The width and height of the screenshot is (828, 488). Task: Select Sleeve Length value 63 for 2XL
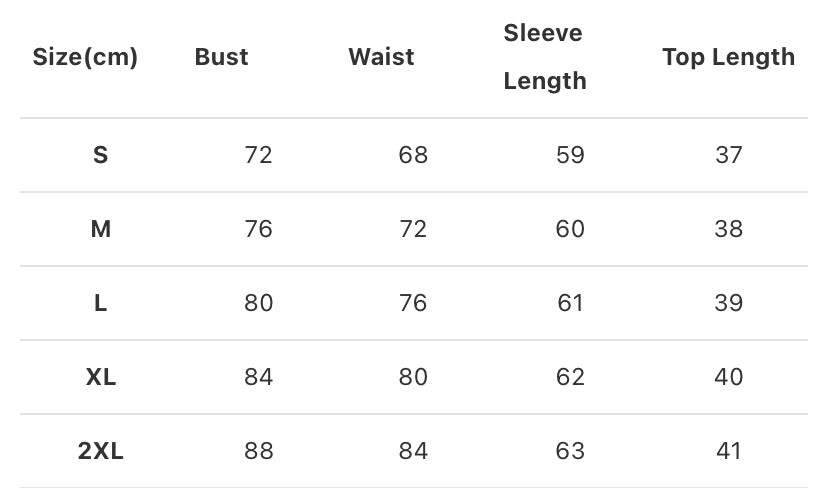[570, 451]
